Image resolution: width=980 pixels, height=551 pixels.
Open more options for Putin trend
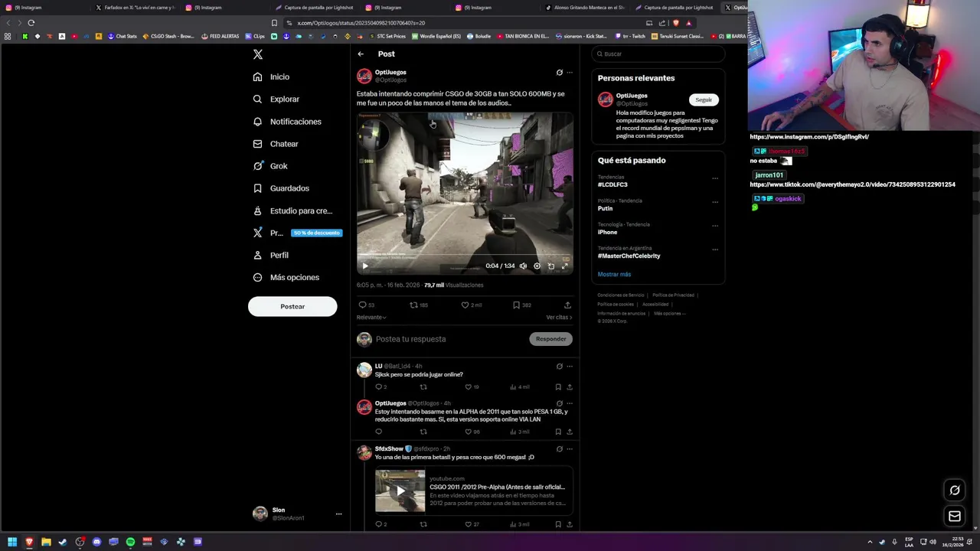(715, 202)
